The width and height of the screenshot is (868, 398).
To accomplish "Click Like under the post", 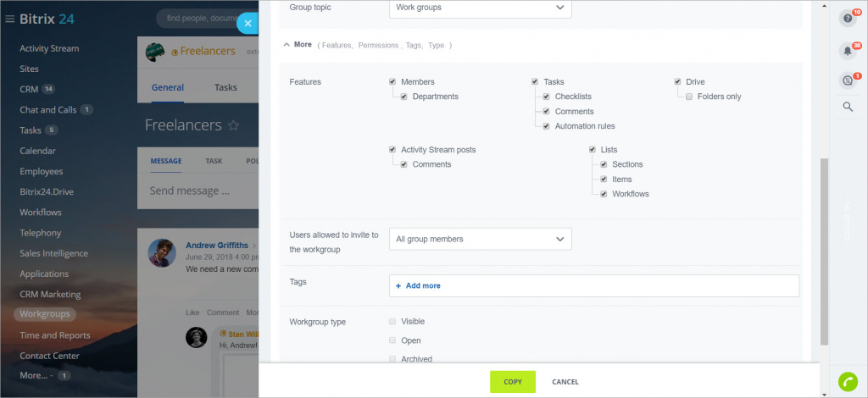I will point(192,312).
